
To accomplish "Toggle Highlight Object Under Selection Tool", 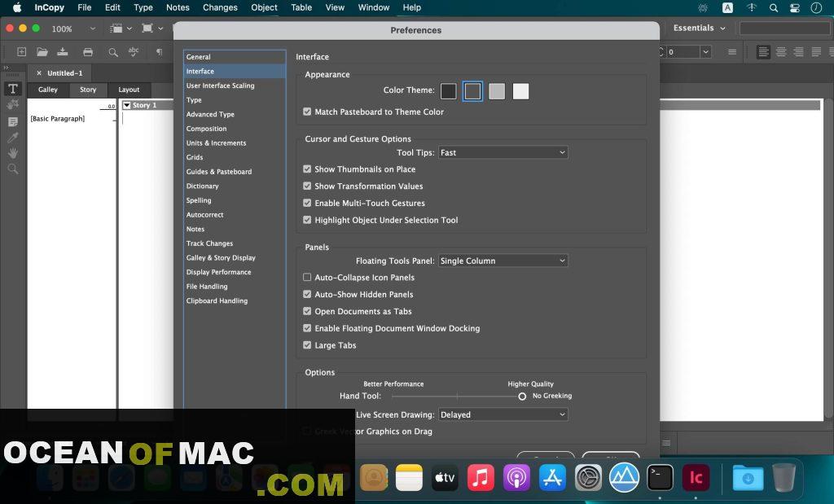I will pos(307,220).
